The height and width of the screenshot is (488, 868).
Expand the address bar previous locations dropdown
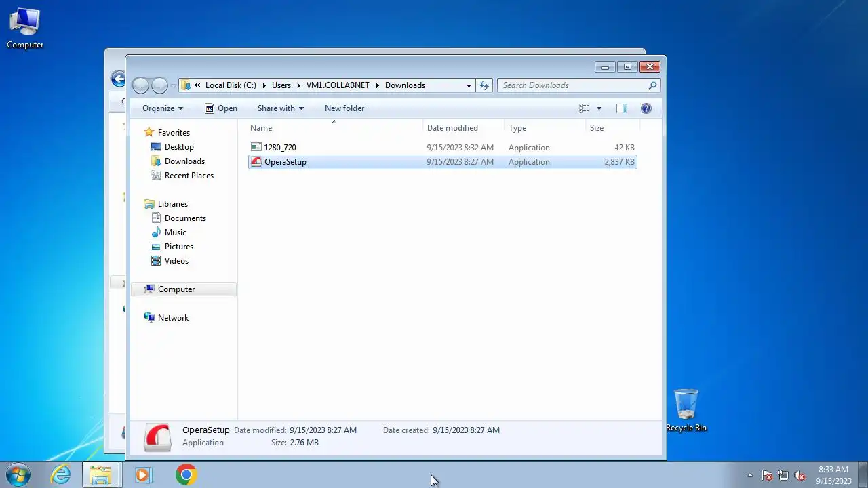click(469, 85)
